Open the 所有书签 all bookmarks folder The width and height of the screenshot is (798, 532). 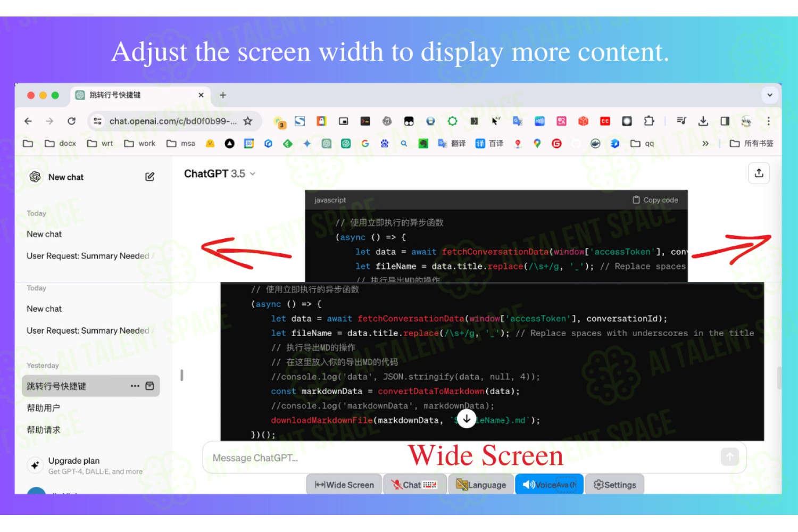pos(752,144)
